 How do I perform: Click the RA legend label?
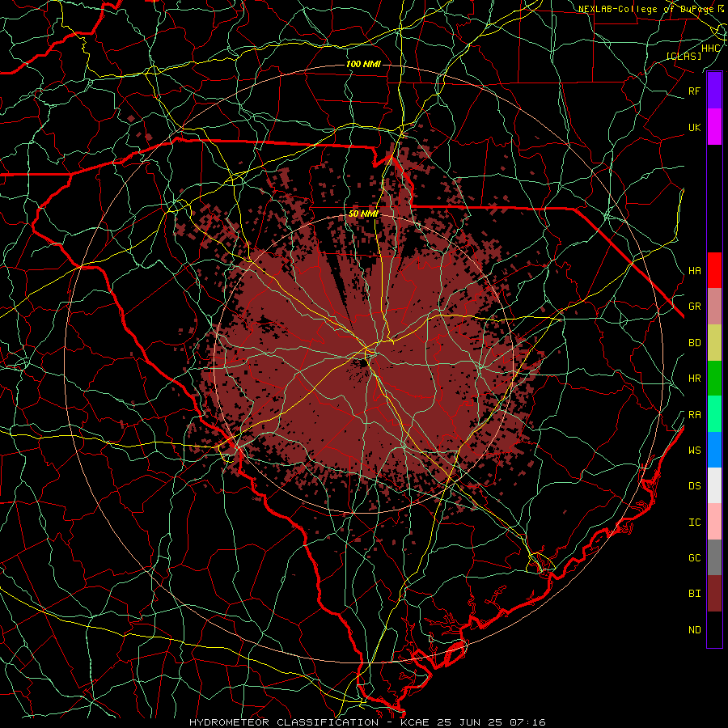694,415
